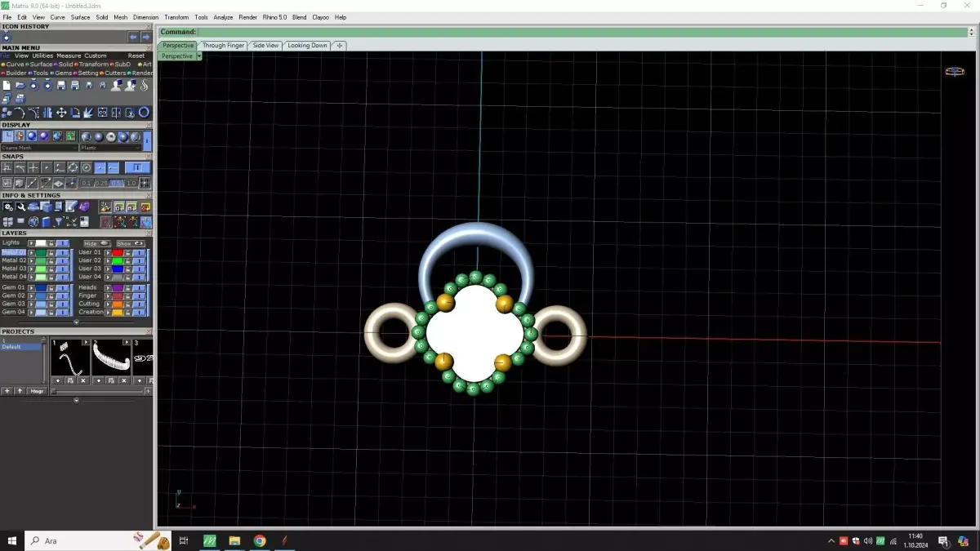Click the swirl flame logo icon
The height and width of the screenshot is (551, 980).
click(145, 86)
